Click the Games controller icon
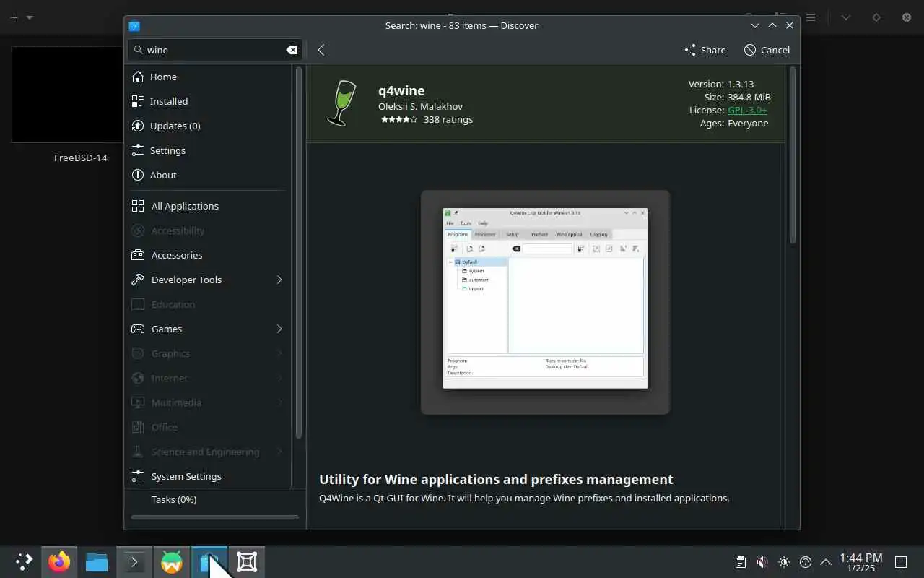 (138, 329)
